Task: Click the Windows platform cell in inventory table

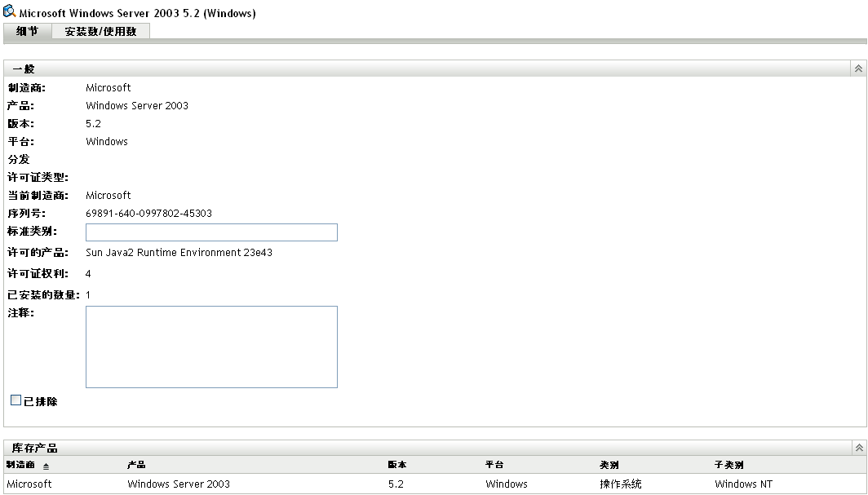Action: point(507,484)
